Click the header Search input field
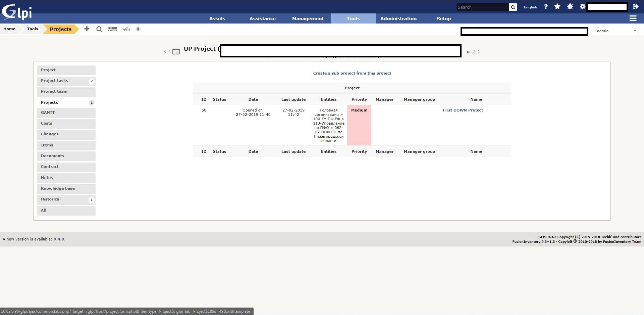The image size is (644, 315). [x=482, y=7]
